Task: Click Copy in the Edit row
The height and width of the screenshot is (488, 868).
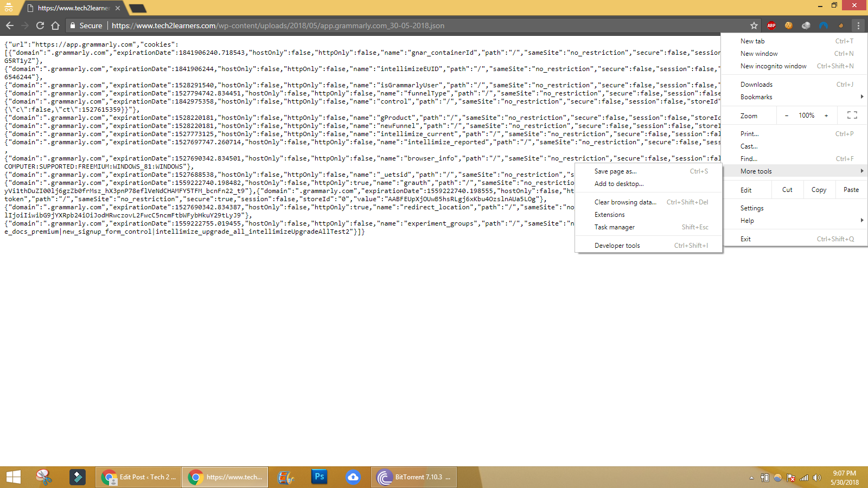Action: (x=819, y=190)
